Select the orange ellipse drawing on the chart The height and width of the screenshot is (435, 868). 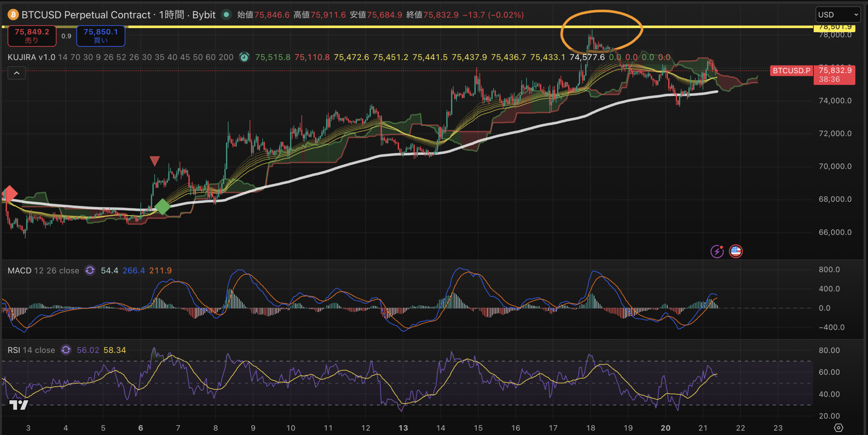pos(602,12)
